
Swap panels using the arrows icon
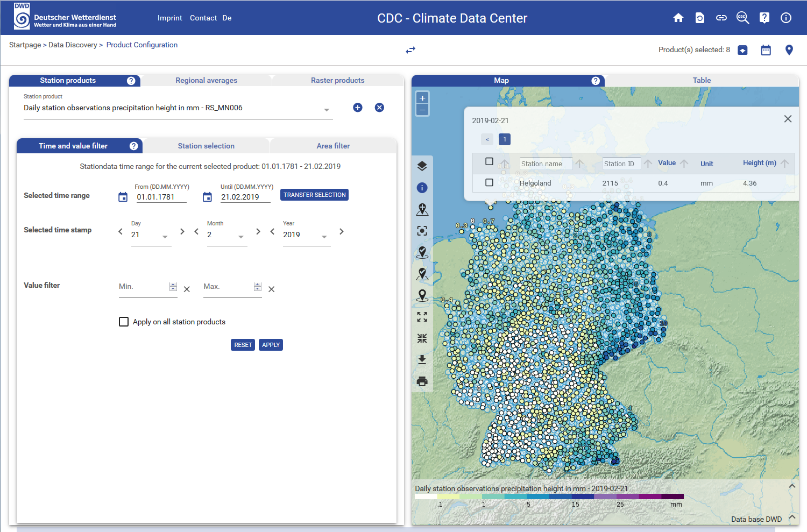pyautogui.click(x=410, y=50)
